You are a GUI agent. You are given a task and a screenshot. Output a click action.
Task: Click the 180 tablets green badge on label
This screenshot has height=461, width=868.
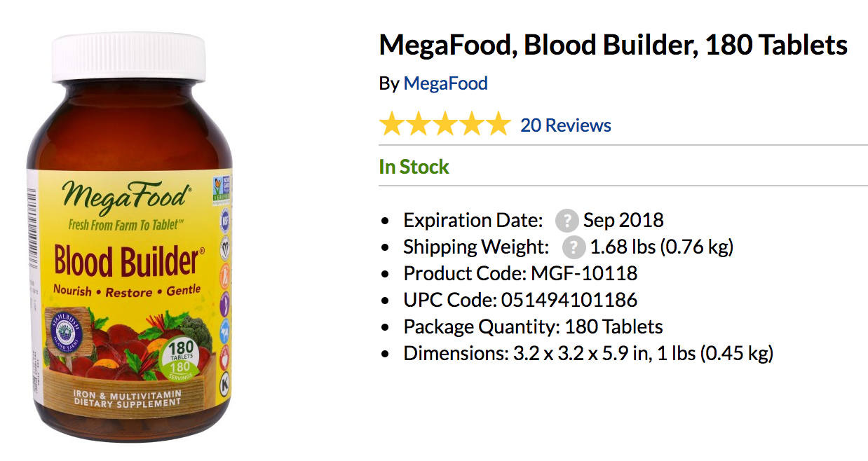182,358
